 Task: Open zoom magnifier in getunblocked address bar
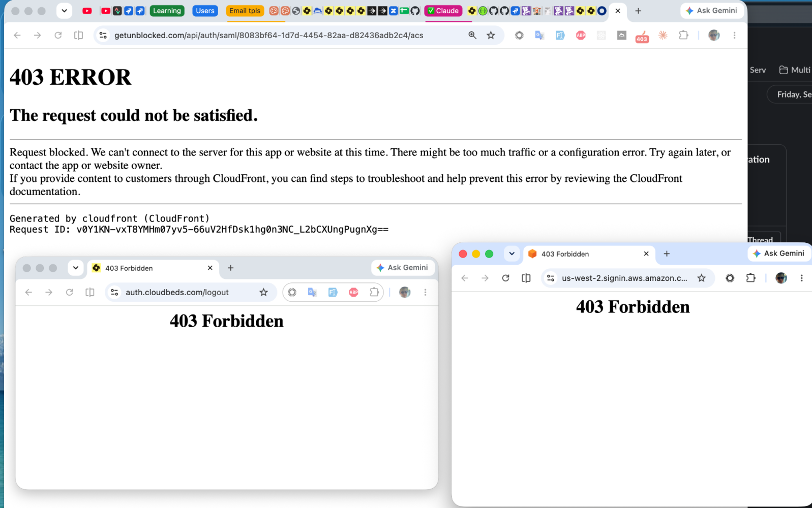tap(472, 35)
